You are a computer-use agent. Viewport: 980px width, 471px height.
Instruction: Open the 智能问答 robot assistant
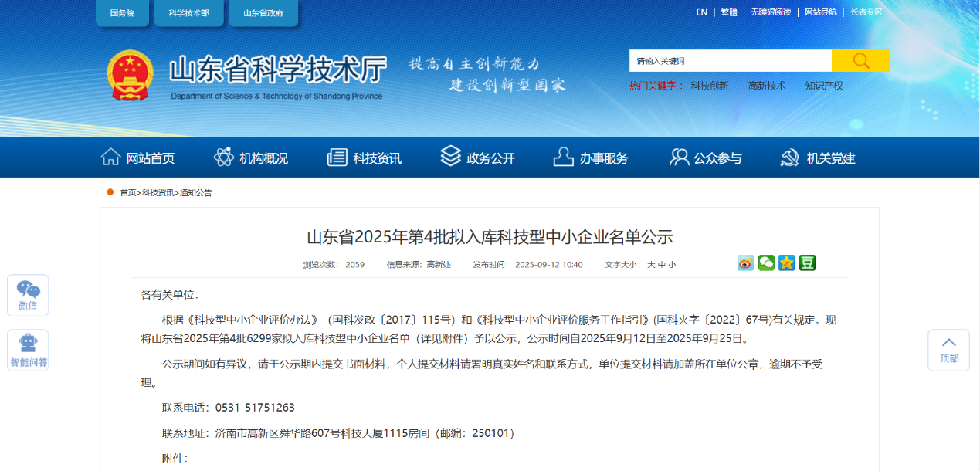pyautogui.click(x=28, y=351)
